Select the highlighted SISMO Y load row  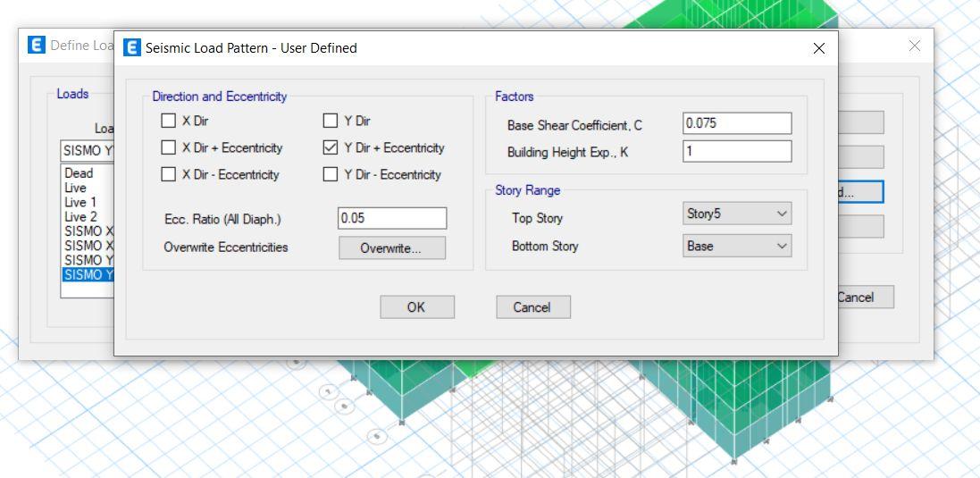[88, 275]
